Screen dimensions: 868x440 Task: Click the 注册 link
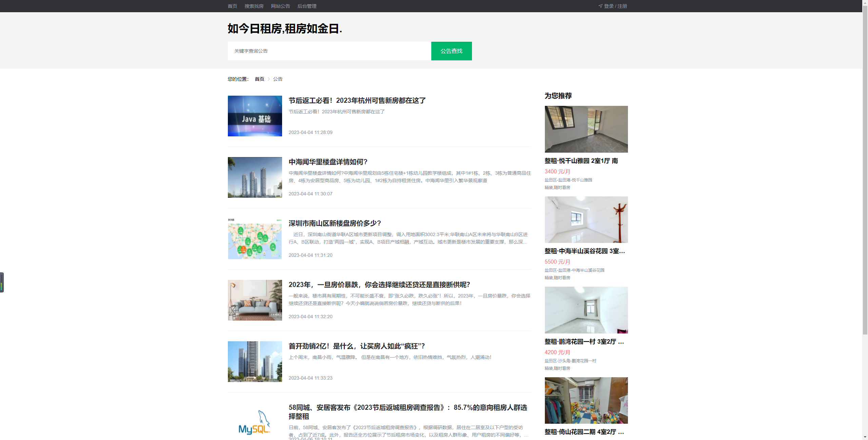pyautogui.click(x=622, y=6)
